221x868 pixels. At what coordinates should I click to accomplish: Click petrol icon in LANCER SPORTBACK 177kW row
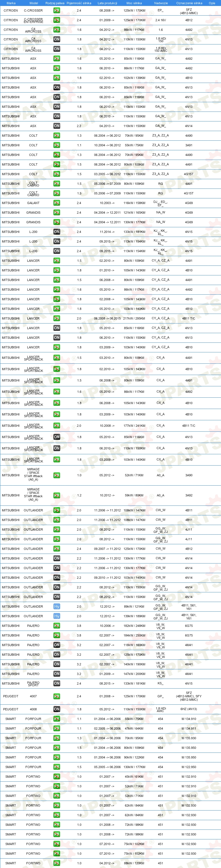[57, 426]
